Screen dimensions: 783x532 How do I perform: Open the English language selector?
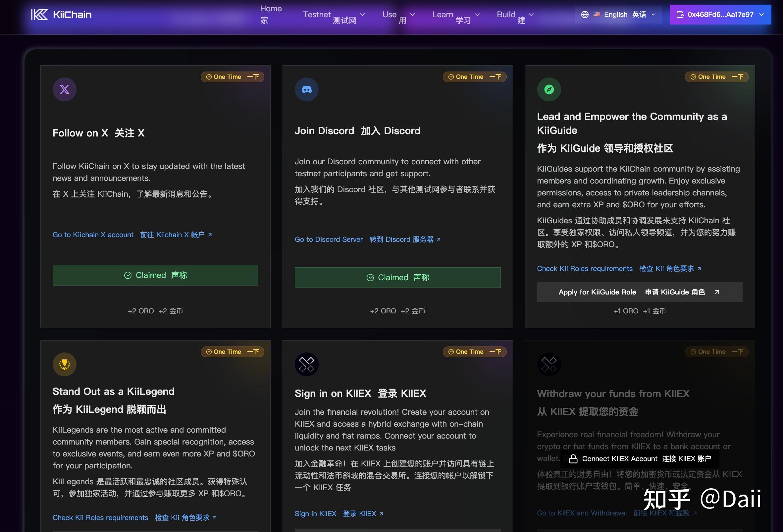[618, 15]
